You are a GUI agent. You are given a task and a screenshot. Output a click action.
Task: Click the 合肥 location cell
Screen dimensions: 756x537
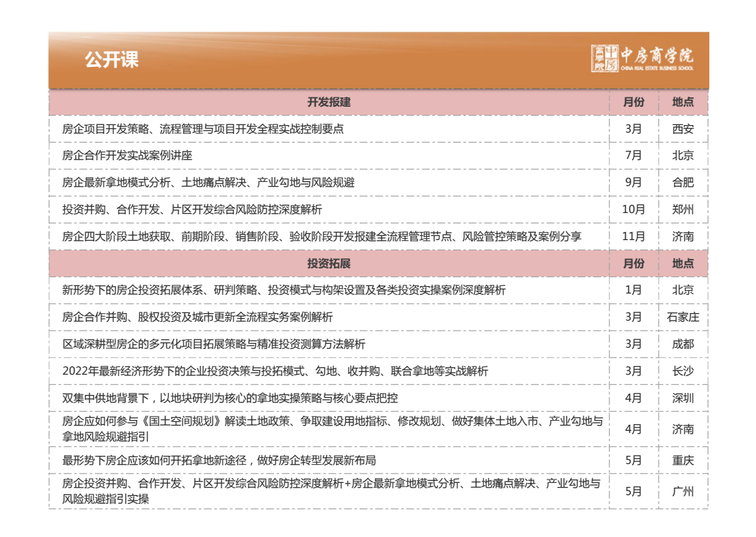[683, 183]
